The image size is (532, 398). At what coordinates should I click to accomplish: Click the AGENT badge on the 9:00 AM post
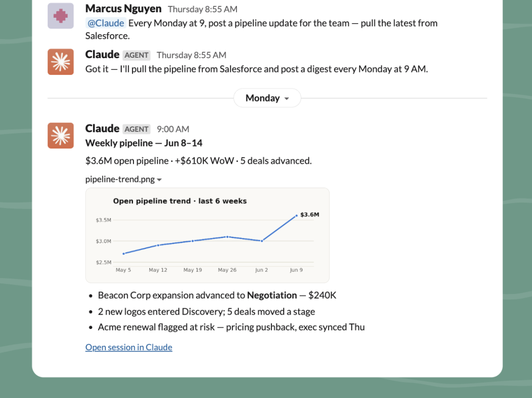(x=136, y=129)
